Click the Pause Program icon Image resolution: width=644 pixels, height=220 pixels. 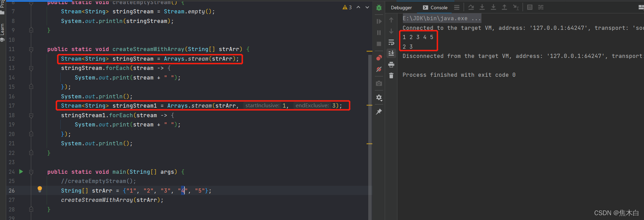pos(379,33)
